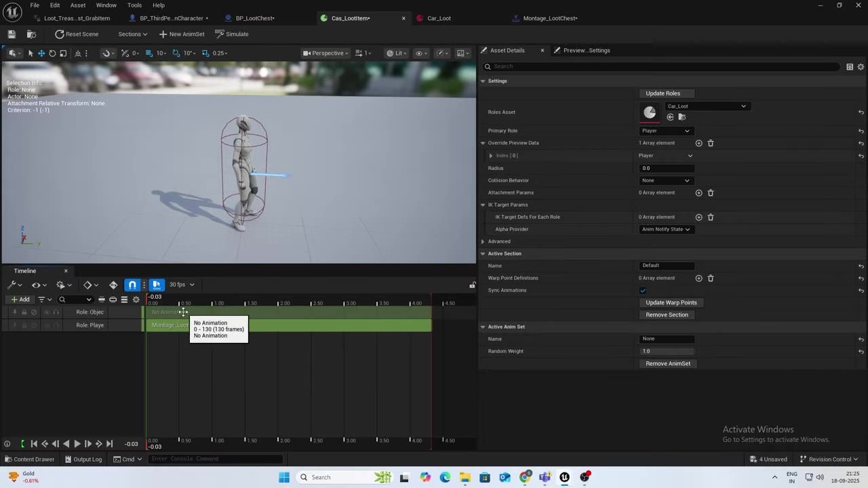This screenshot has height=488, width=868.
Task: Open the 30 fps frame rate dropdown
Action: [182, 285]
